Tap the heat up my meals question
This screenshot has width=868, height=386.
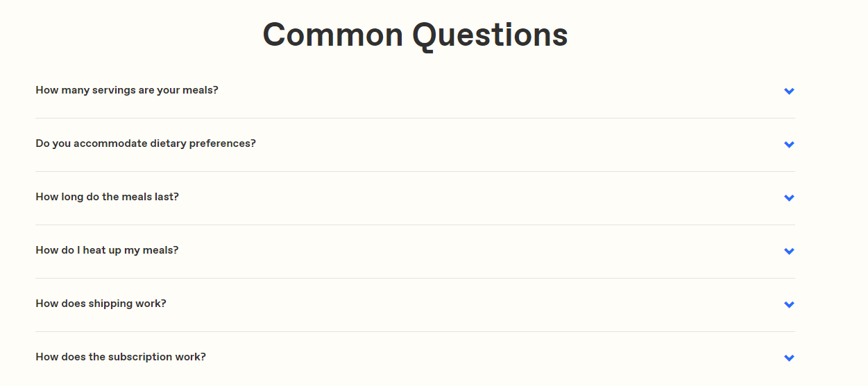107,250
